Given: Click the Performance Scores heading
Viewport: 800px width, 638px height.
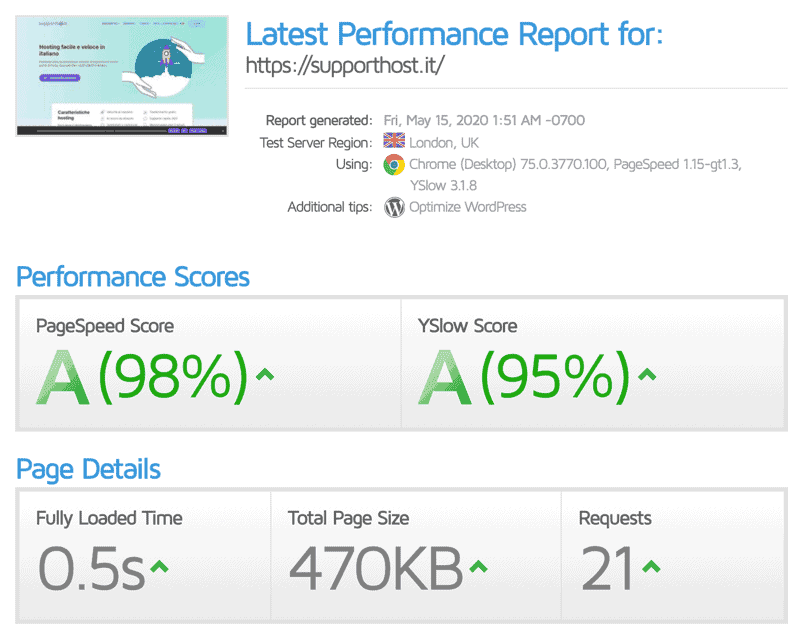Looking at the screenshot, I should 133,277.
